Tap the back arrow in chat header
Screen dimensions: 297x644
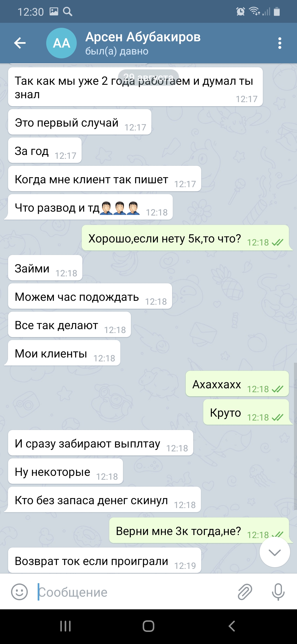20,43
